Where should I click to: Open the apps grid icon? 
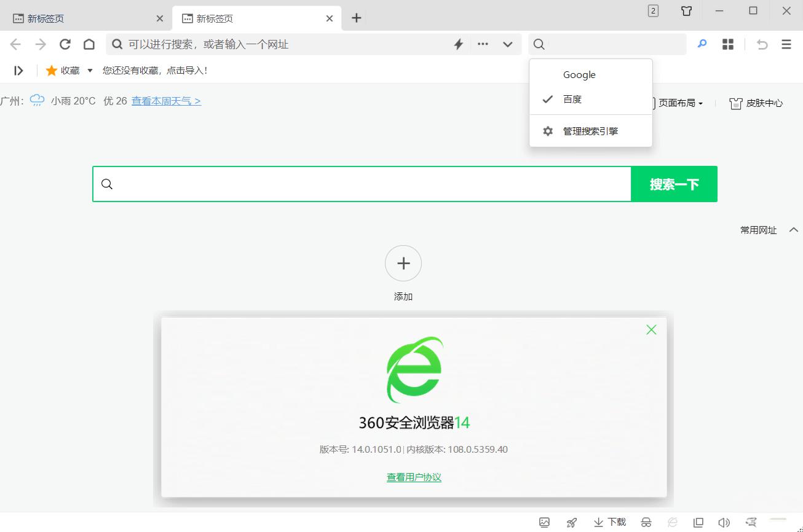coord(727,44)
